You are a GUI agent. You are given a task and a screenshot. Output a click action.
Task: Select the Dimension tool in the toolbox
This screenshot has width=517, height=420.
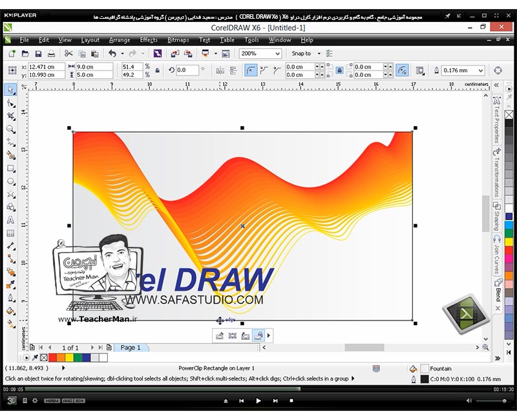click(10, 246)
